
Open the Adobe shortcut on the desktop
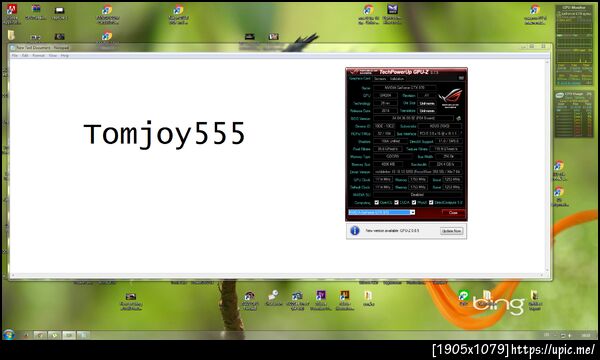[11, 14]
